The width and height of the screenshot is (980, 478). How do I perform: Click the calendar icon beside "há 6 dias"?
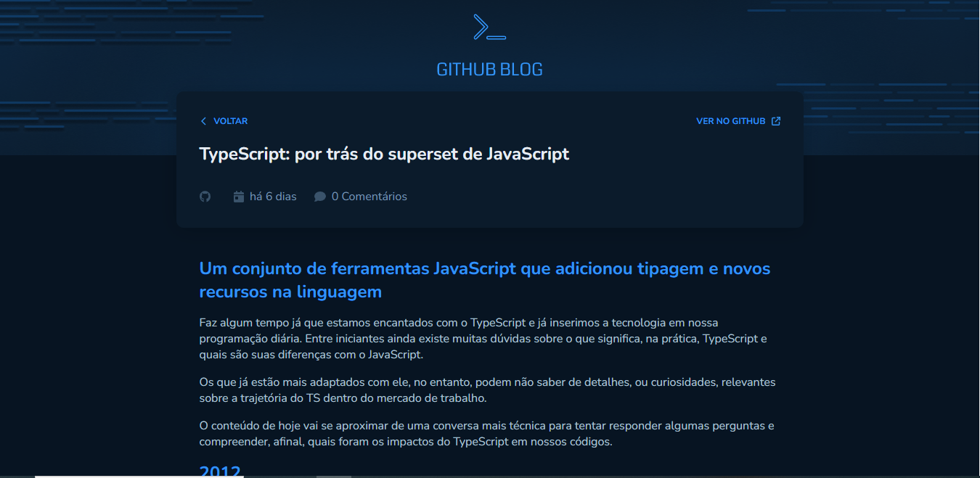click(x=238, y=196)
